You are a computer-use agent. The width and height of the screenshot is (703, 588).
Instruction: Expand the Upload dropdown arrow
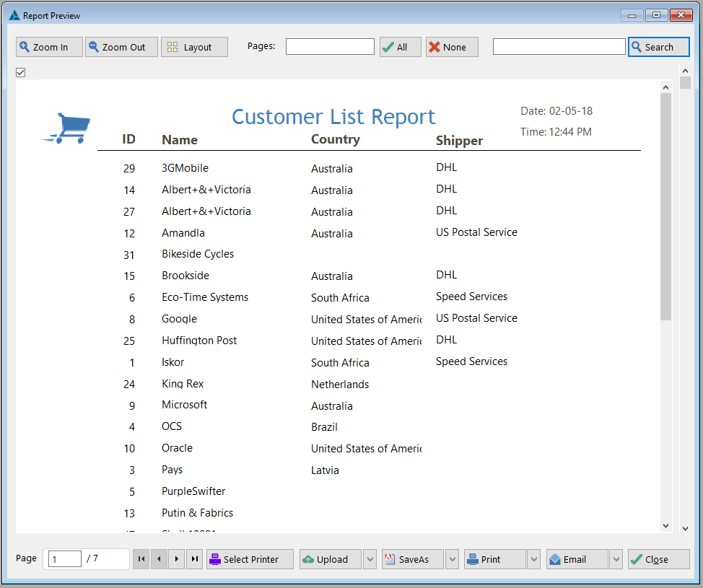click(370, 559)
